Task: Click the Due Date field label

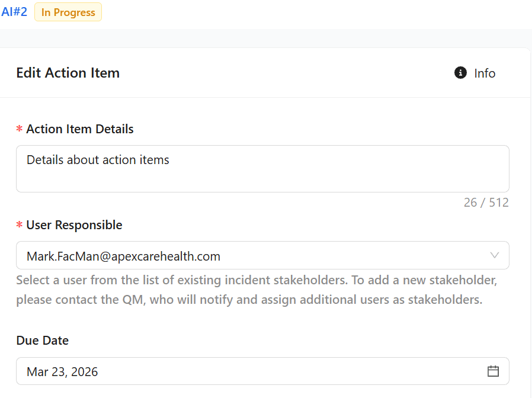Action: click(x=42, y=341)
